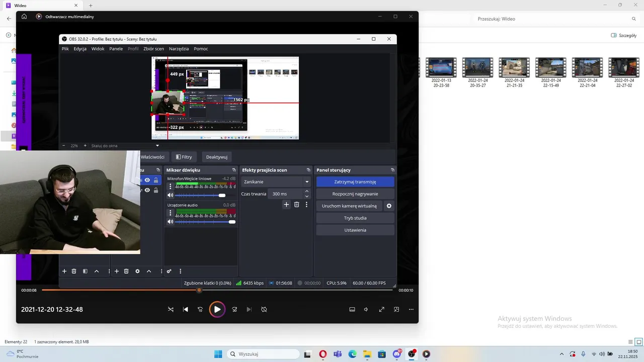Viewport: 644px width, 362px height.
Task: Click the video title 2021-12-20 12-32-48
Action: [x=52, y=309]
